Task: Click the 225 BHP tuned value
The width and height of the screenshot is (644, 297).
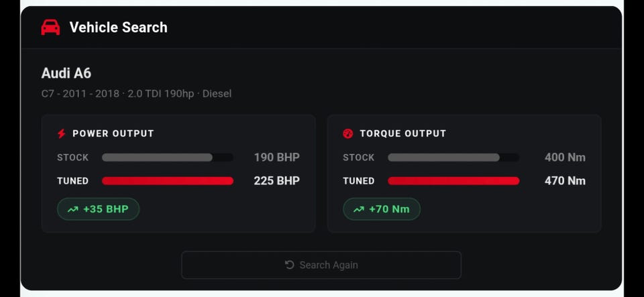Action: (x=277, y=181)
